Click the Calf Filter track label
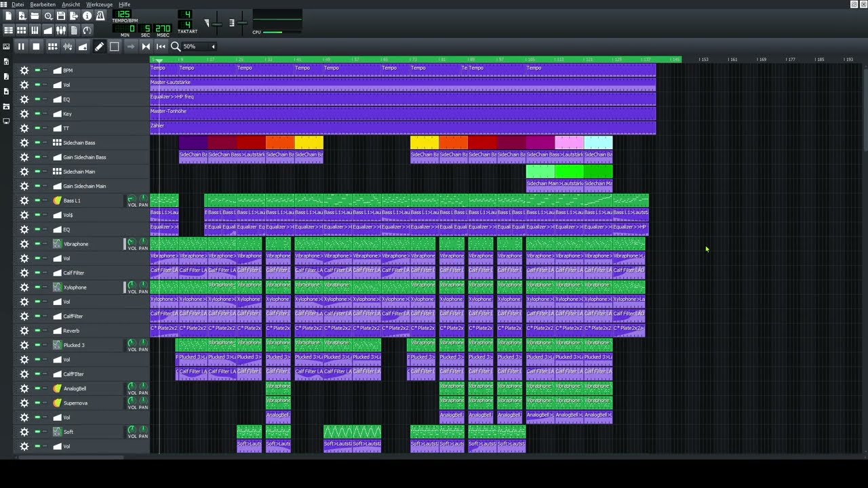The image size is (868, 488). 73,272
